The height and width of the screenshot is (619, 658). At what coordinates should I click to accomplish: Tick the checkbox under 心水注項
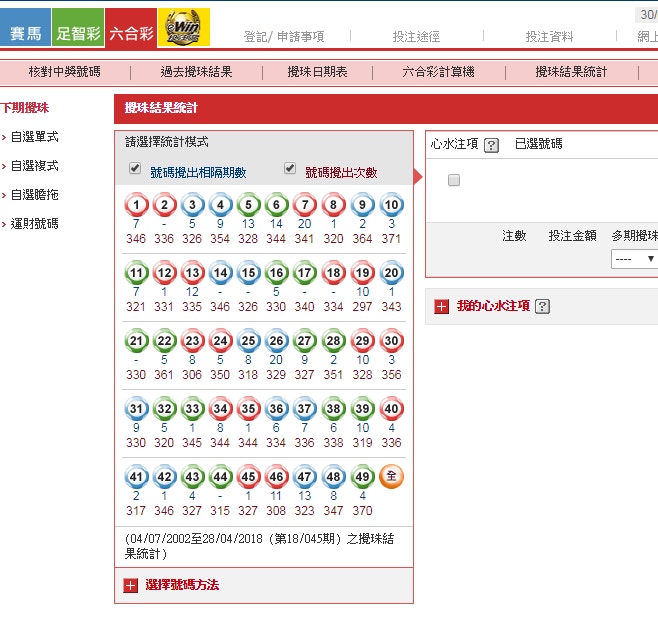click(x=454, y=180)
